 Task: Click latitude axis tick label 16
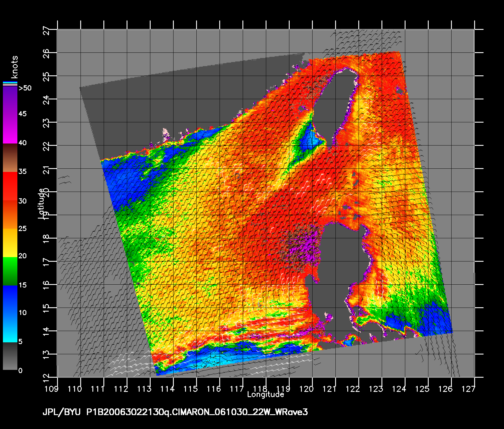(x=46, y=286)
